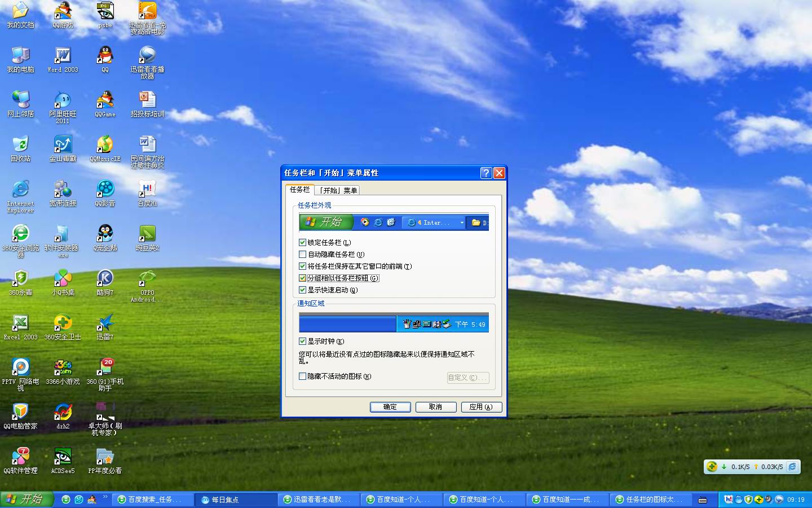Viewport: 812px width, 508px height.
Task: Select the 酷狗7 desktop icon
Action: (105, 283)
